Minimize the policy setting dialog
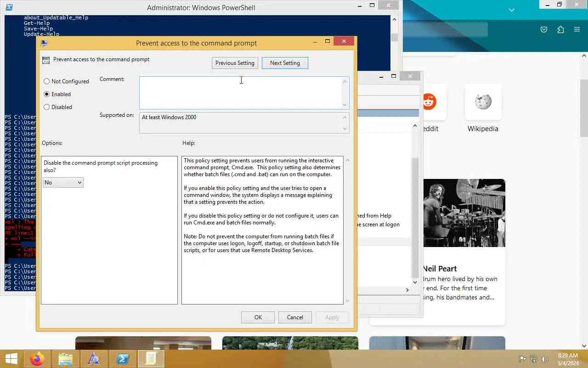 (315, 41)
